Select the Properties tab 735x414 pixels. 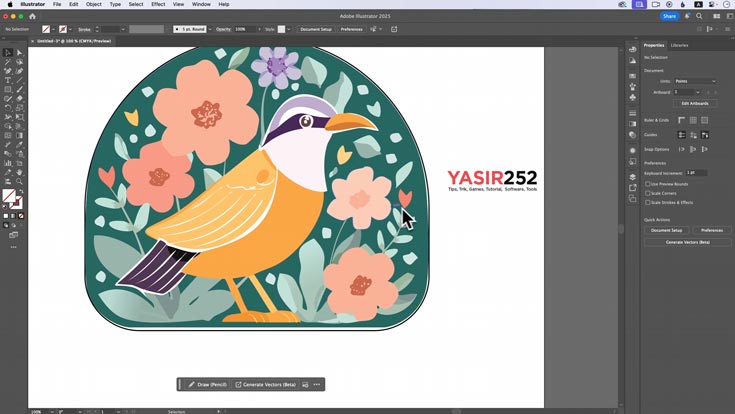coord(654,45)
